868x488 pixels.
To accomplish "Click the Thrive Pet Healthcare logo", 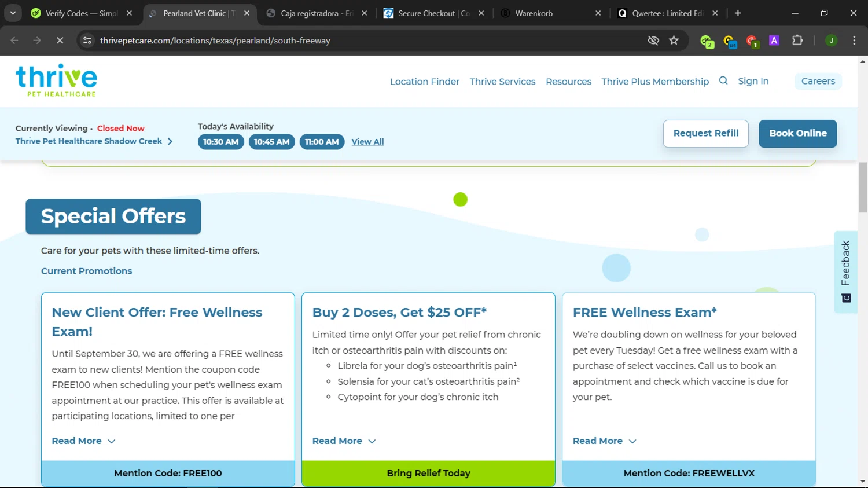I will click(x=56, y=80).
